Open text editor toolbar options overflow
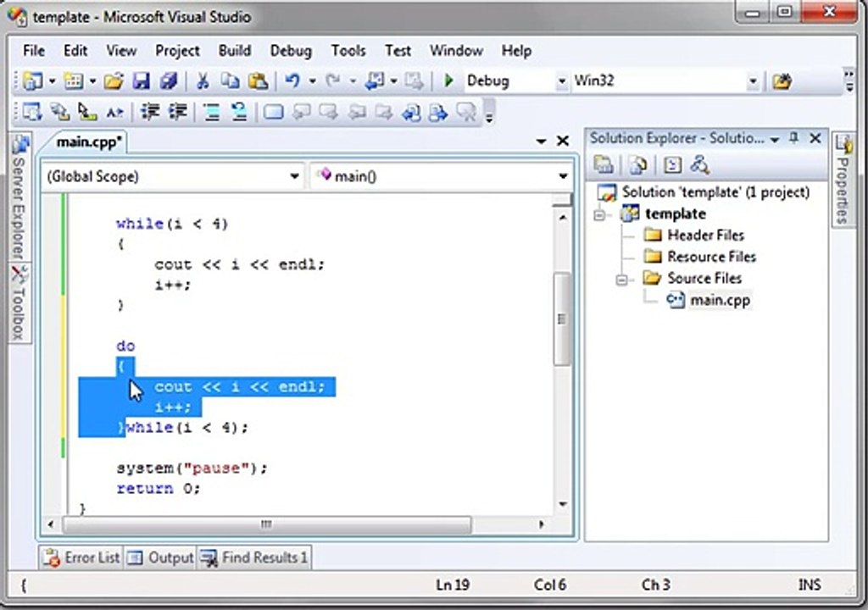 (x=489, y=113)
